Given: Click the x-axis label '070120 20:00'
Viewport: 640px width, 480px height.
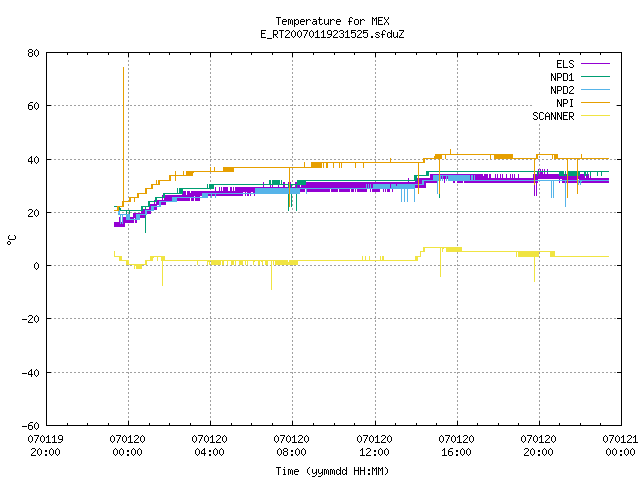Looking at the screenshot, I should click(x=538, y=446).
